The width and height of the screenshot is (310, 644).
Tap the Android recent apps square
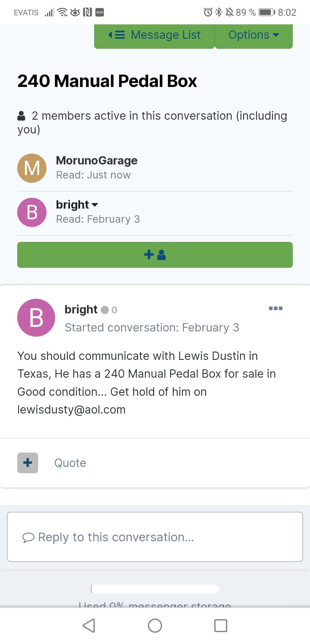point(221,626)
